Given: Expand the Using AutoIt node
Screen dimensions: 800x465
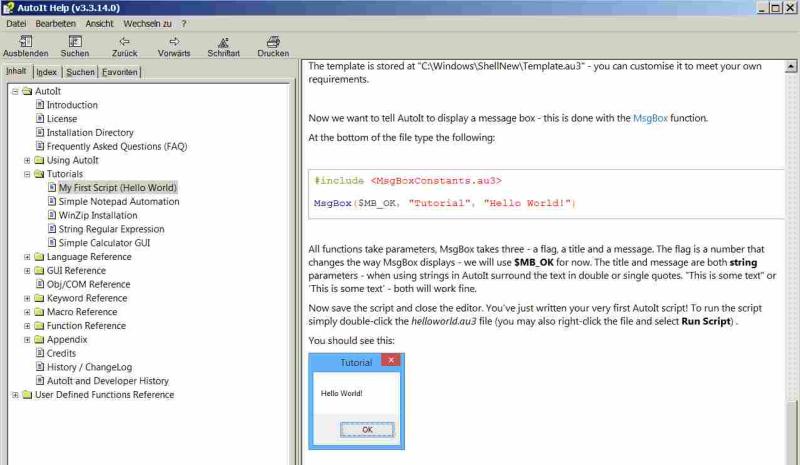Looking at the screenshot, I should 27,160.
